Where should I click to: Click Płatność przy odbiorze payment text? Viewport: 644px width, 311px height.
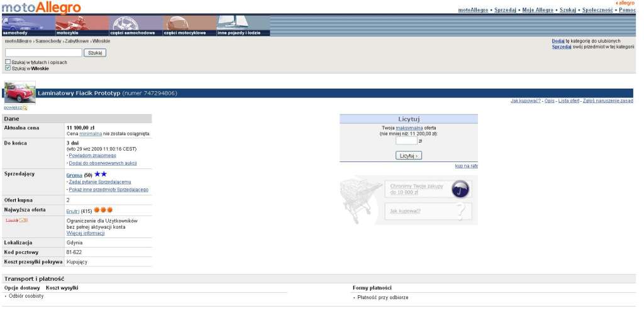click(x=383, y=297)
